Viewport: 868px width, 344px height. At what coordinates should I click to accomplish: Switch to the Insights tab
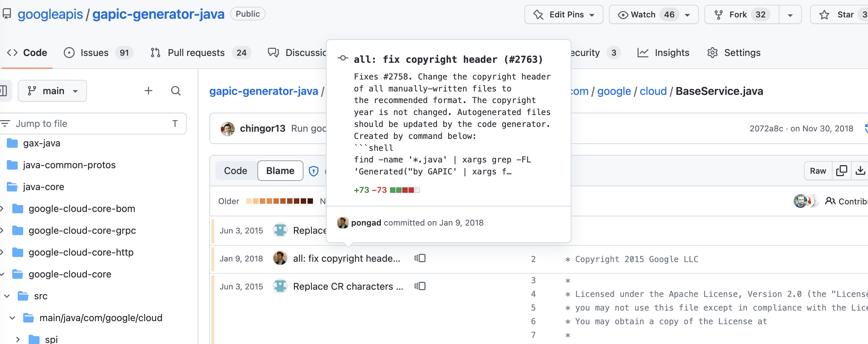pos(663,53)
